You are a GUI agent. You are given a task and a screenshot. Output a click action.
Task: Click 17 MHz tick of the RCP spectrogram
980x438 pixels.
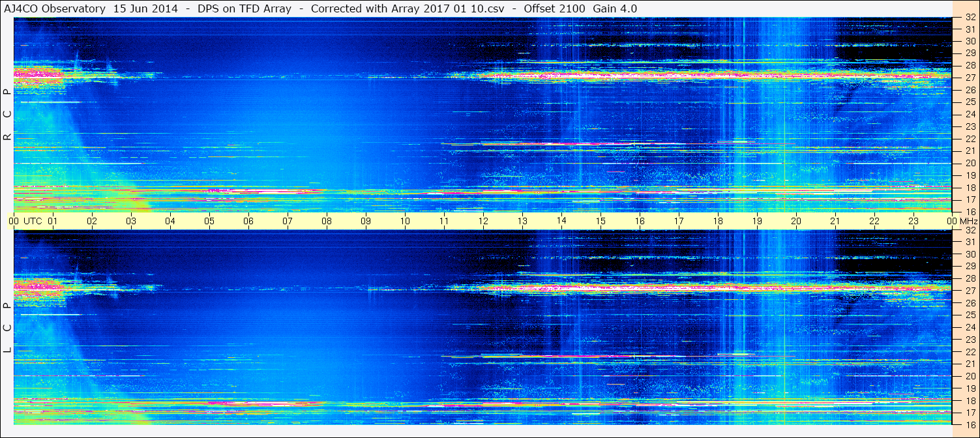pos(970,199)
